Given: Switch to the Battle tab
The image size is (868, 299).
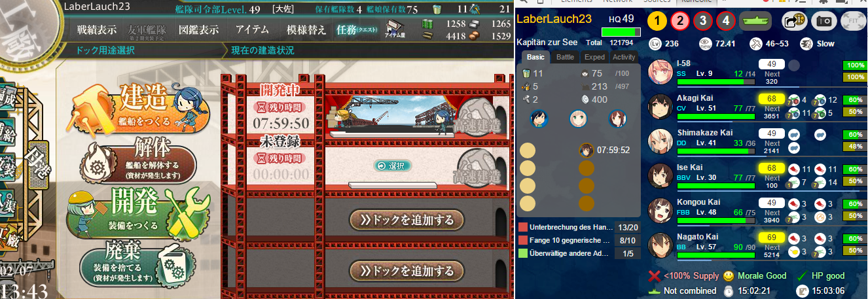Looking at the screenshot, I should coord(565,58).
